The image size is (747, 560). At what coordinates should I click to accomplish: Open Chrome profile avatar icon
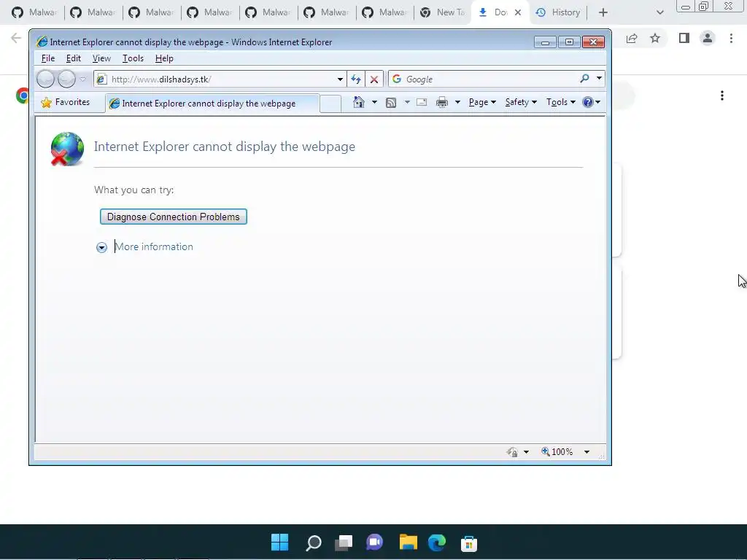(708, 38)
